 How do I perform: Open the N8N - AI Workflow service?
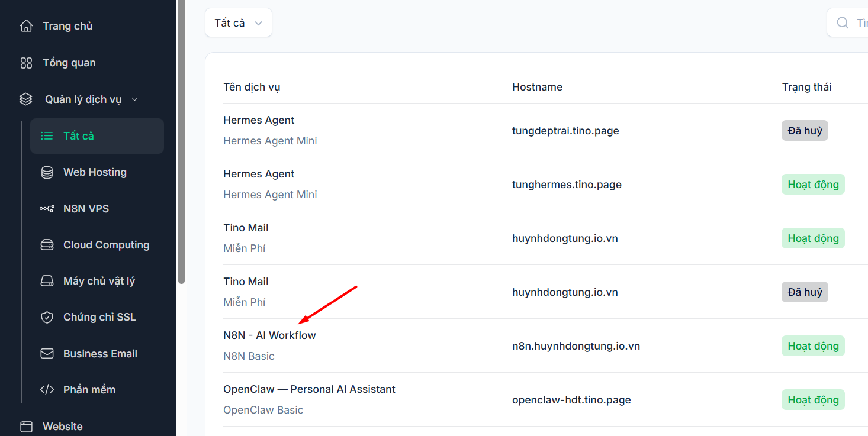click(269, 335)
